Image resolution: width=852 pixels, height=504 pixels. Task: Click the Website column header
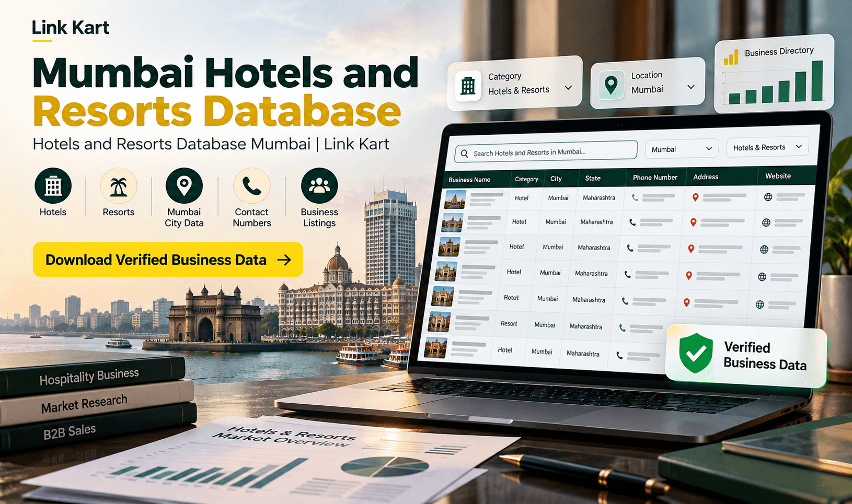pos(778,176)
